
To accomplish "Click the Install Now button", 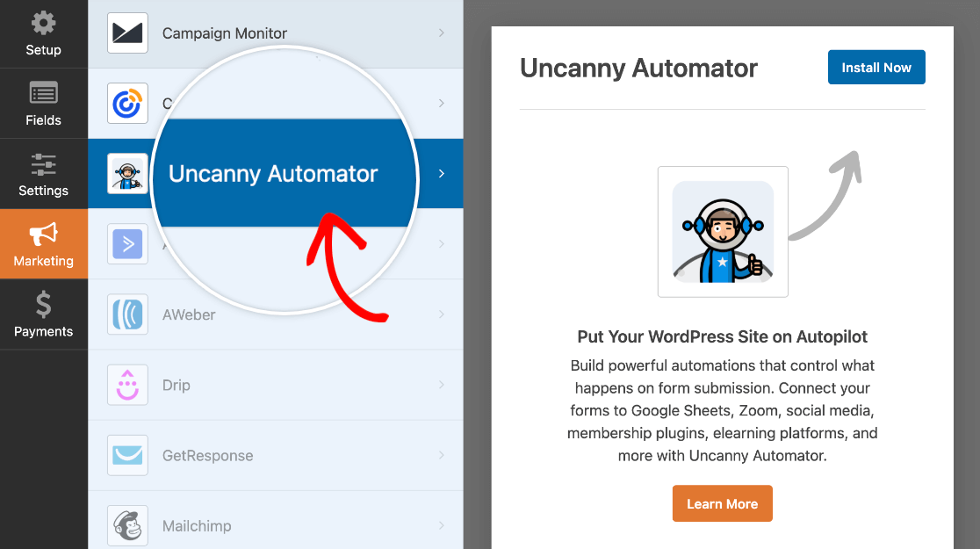I will click(x=876, y=67).
